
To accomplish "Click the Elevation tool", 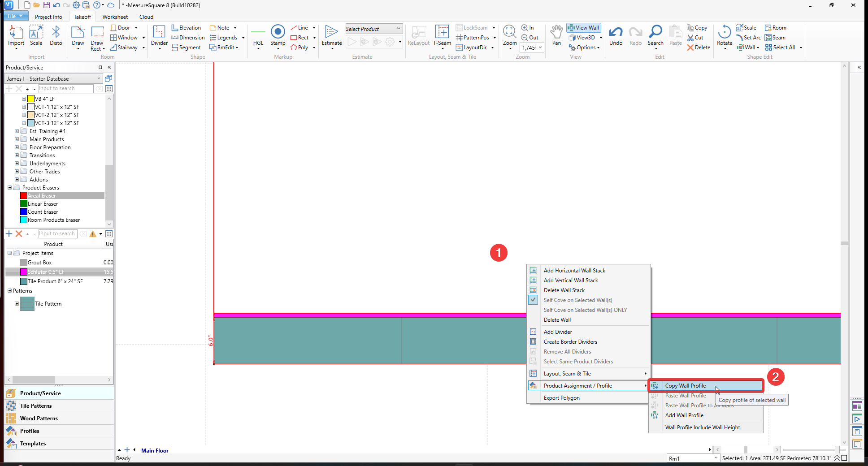I will pos(186,28).
